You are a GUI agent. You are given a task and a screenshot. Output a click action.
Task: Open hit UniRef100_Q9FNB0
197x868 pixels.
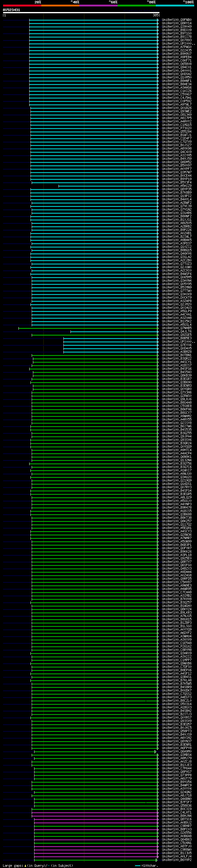point(177,20)
